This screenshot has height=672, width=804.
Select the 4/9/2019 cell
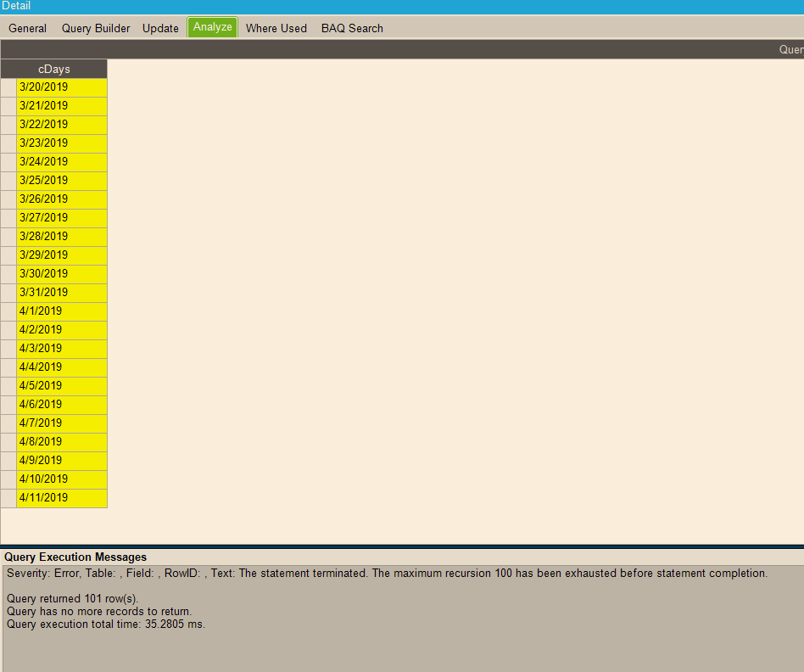tap(62, 461)
